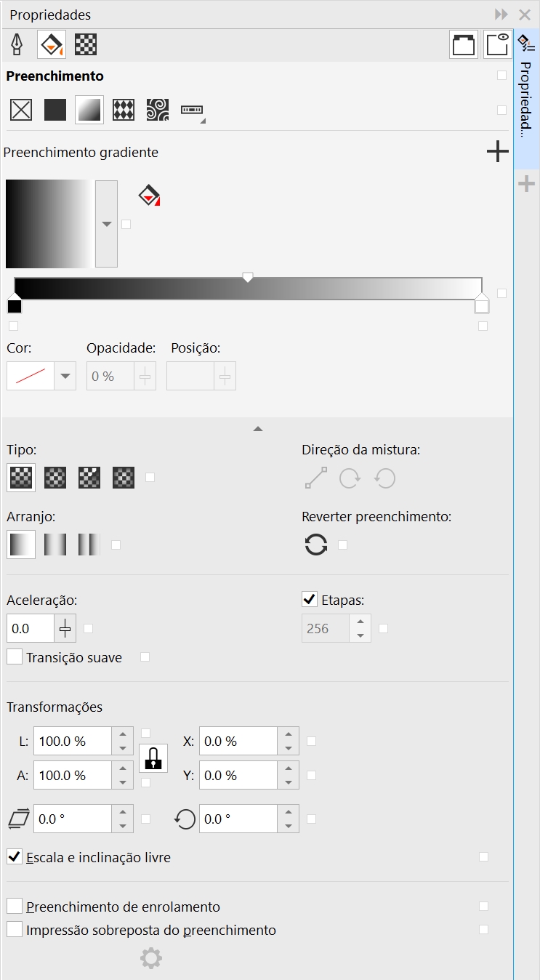Viewport: 540px width, 980px height.
Task: Select the texture fill swirl icon
Action: tap(158, 110)
